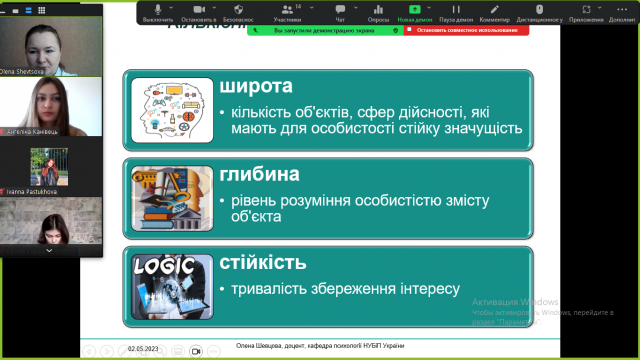Switch video panel to vertical strip view

coord(29,11)
